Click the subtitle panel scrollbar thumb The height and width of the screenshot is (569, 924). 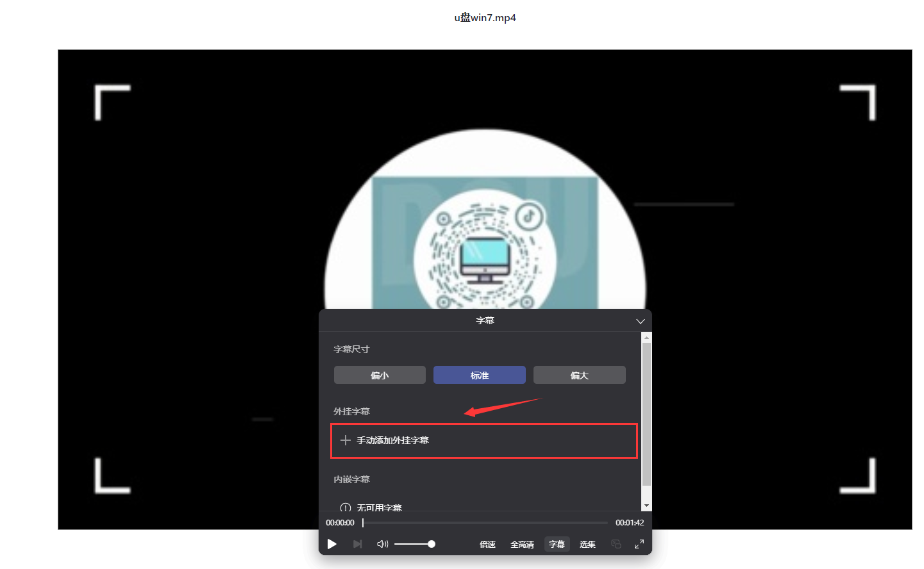[x=646, y=414]
